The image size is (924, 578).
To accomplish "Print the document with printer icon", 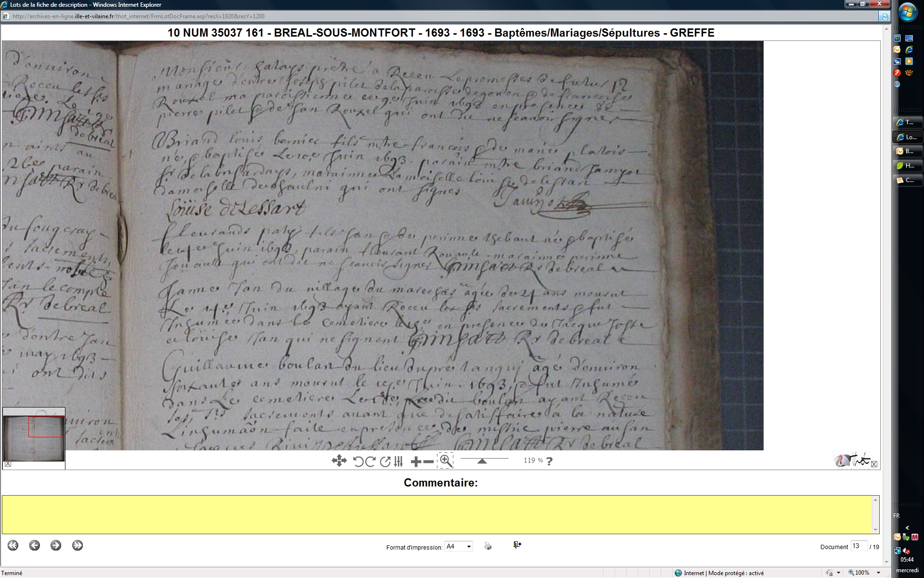I will point(488,546).
